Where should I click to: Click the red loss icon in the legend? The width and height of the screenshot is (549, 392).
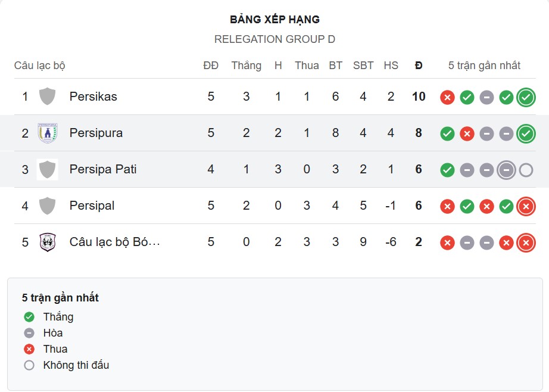tap(28, 349)
